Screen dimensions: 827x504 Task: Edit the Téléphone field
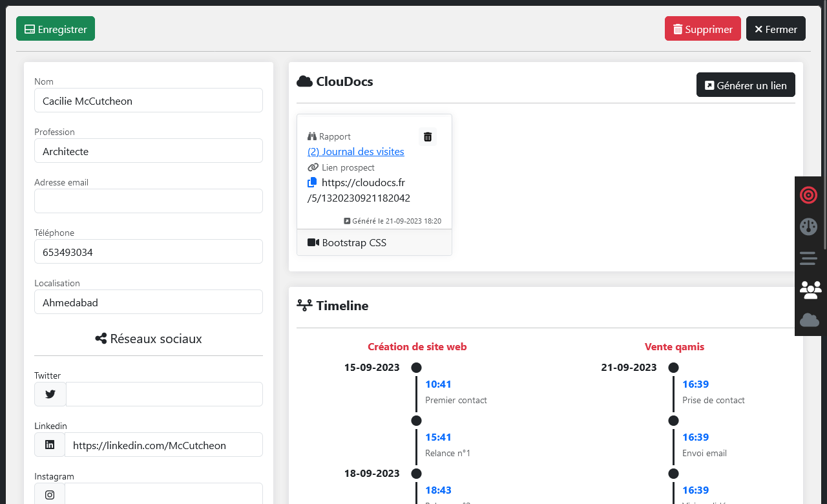tap(149, 252)
